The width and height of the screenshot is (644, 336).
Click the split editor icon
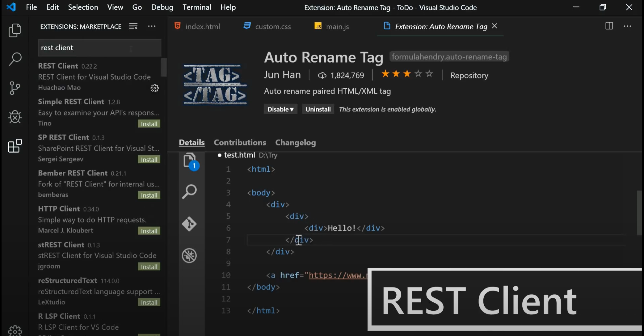(x=609, y=26)
